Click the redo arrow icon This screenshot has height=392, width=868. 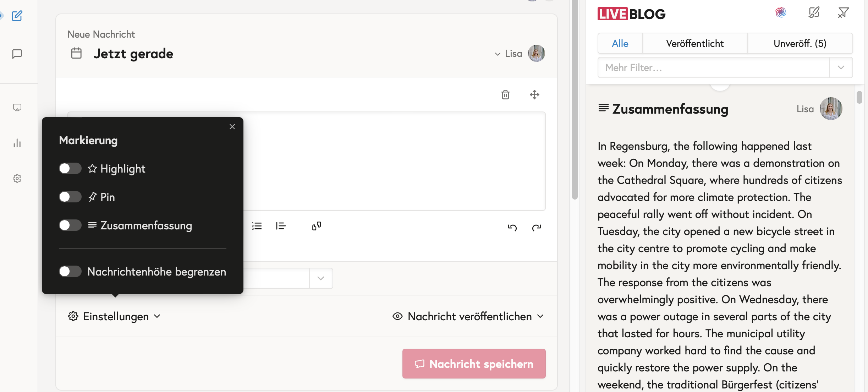tap(536, 227)
